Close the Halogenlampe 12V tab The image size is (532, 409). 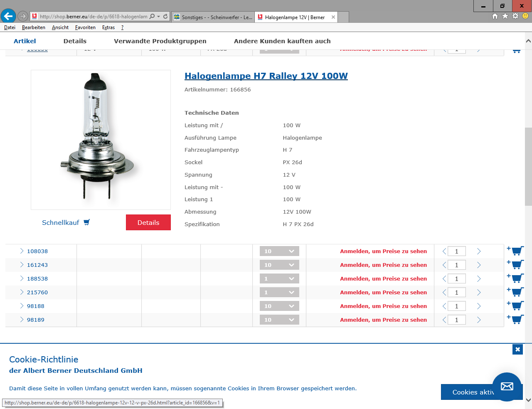[x=333, y=17]
